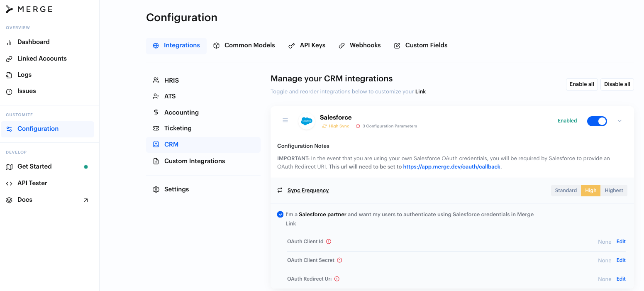Collapse the Salesforce integration chevron
Viewport: 644px width, 291px height.
click(x=620, y=121)
